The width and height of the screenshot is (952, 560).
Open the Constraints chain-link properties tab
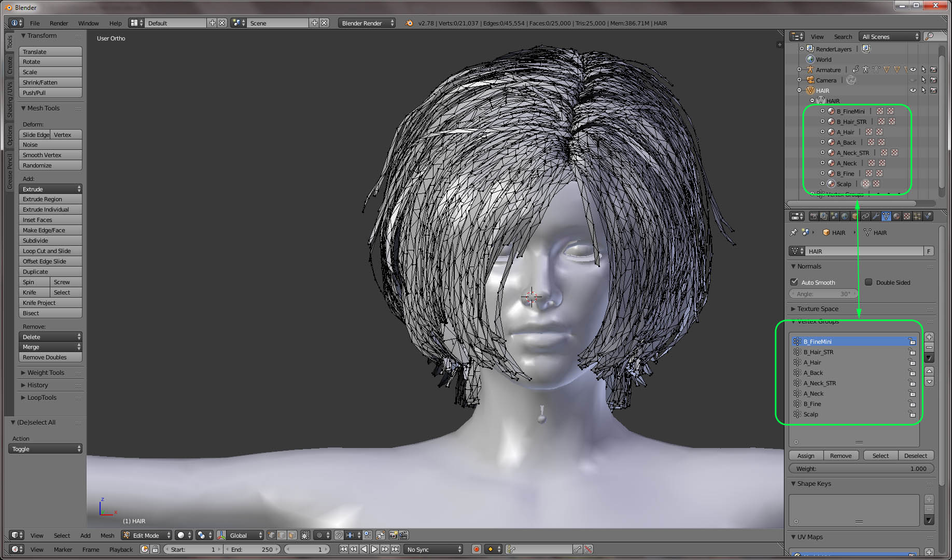click(x=865, y=216)
